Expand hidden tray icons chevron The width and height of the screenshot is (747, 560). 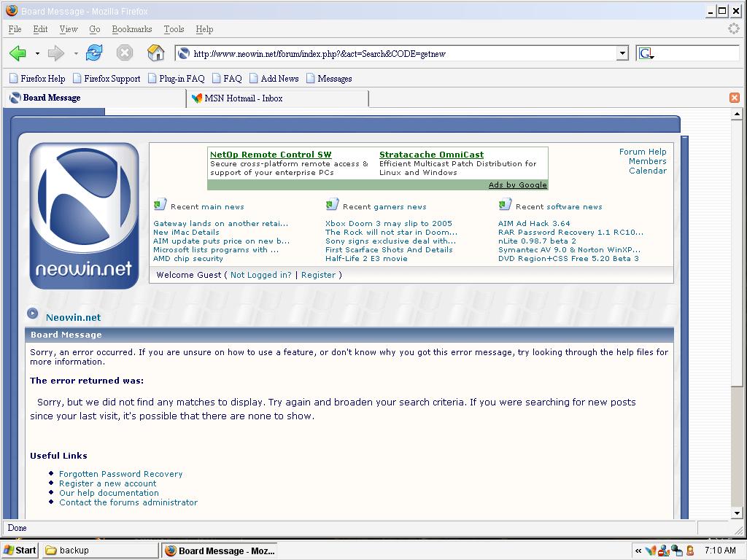click(638, 551)
